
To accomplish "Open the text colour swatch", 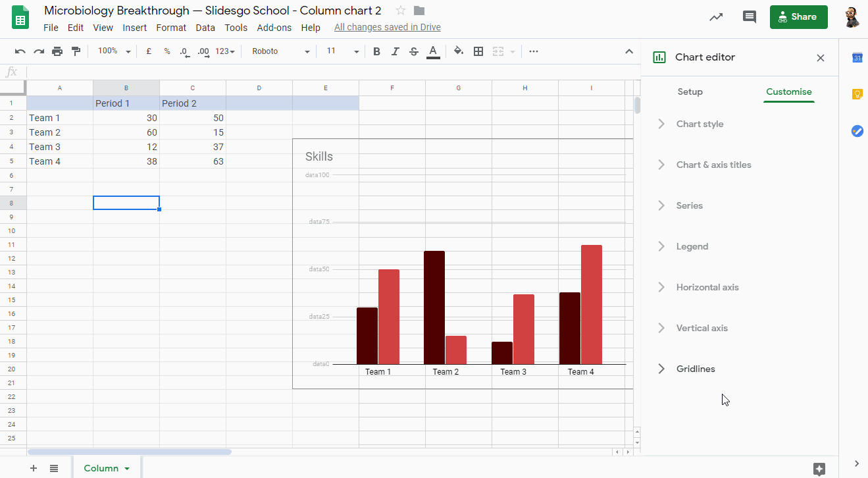I will point(433,51).
